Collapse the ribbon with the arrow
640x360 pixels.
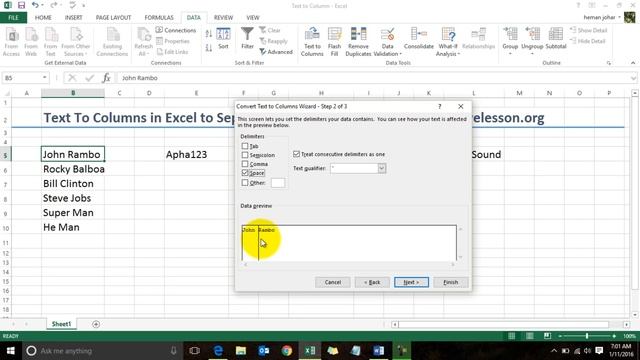[633, 63]
